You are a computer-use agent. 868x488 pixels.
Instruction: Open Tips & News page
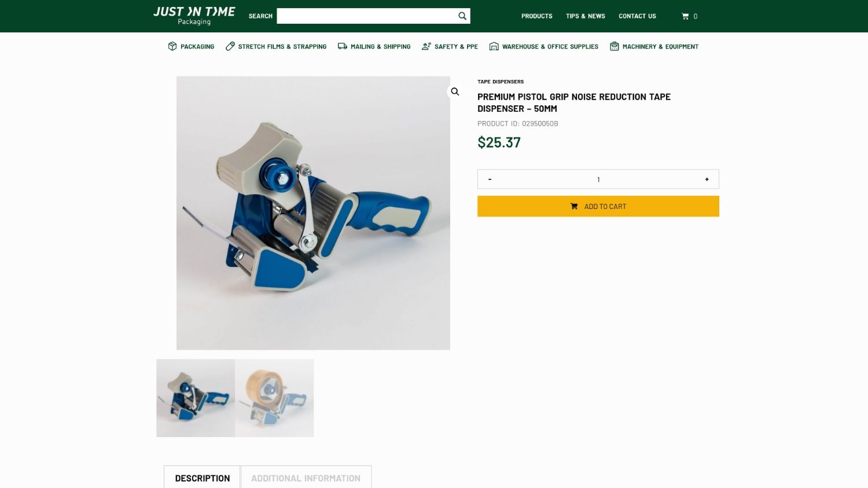[x=585, y=16]
